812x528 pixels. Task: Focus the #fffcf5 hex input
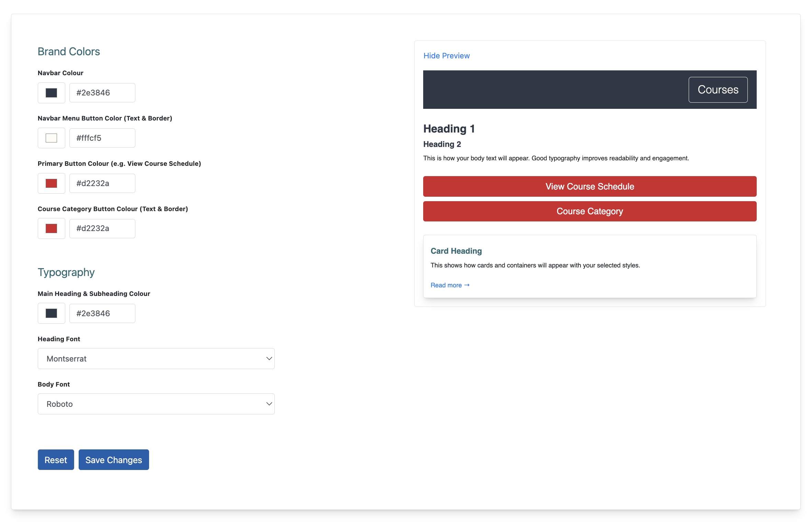[102, 138]
